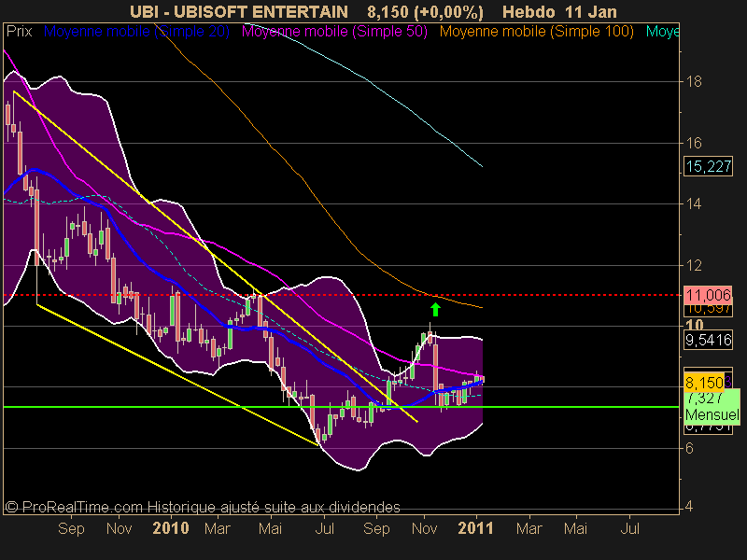Click the '16' price axis label
This screenshot has width=747, height=560.
click(694, 143)
